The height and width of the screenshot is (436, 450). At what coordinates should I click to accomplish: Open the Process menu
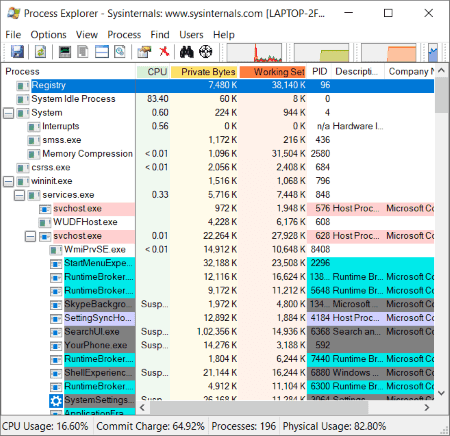point(124,35)
